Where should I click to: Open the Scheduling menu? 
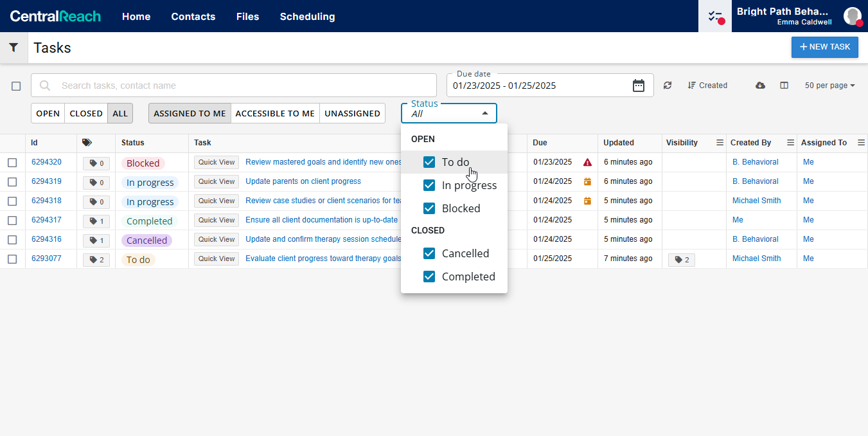[x=307, y=17]
